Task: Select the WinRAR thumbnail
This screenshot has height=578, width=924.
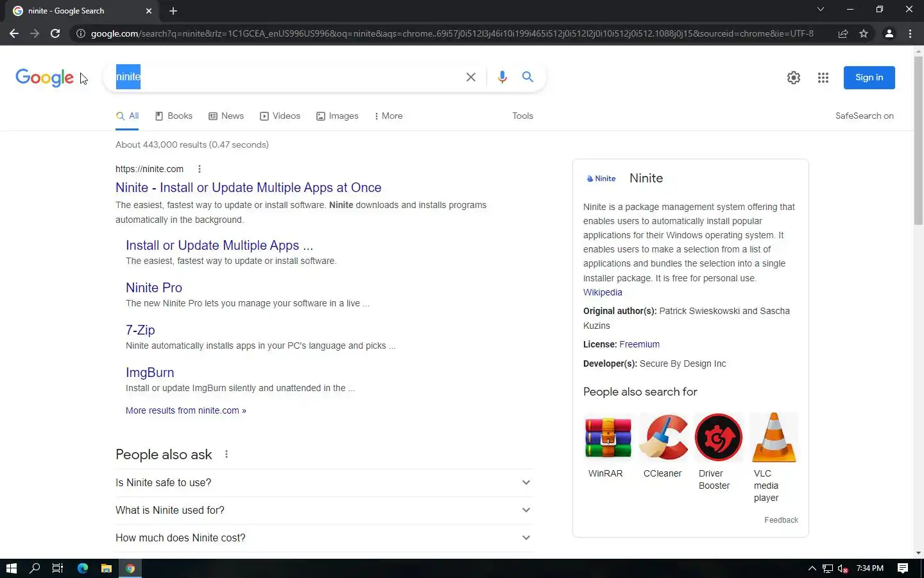Action: click(608, 437)
